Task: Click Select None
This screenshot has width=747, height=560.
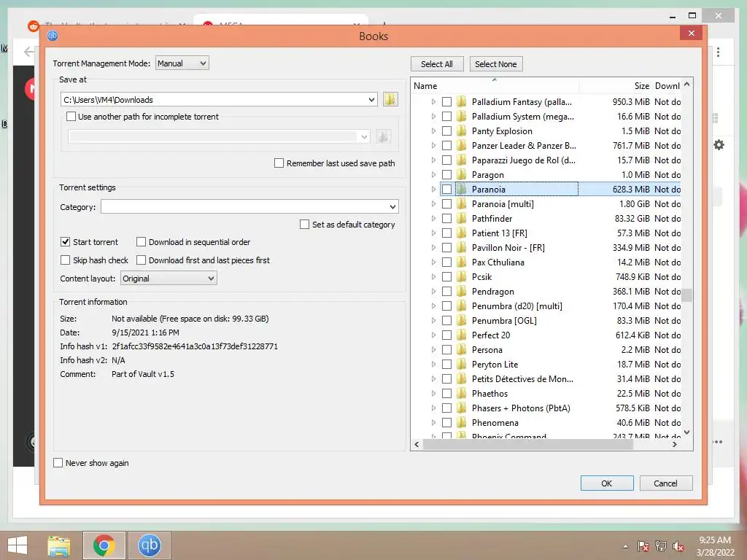Action: click(496, 64)
